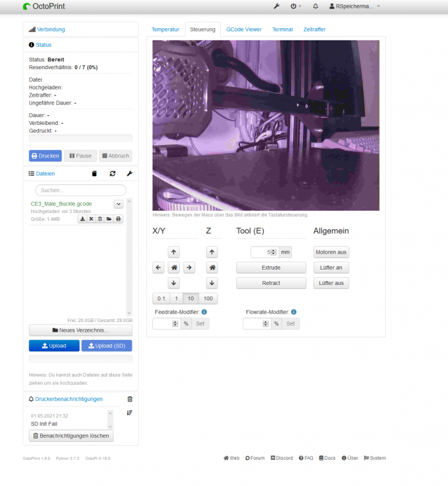Open the RSpeicherma user menu
Viewport: 448px width, 486px height.
[x=355, y=6]
